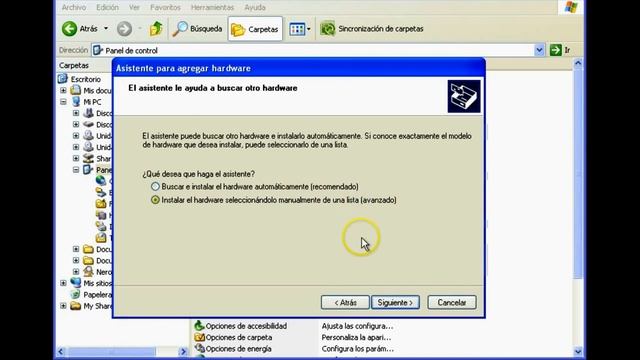Open the Herramientas menu

[212, 7]
